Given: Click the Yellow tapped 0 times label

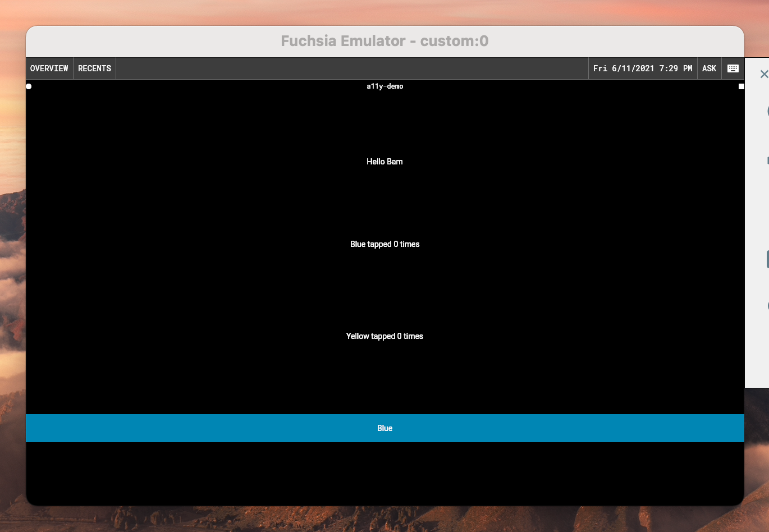Looking at the screenshot, I should point(384,336).
